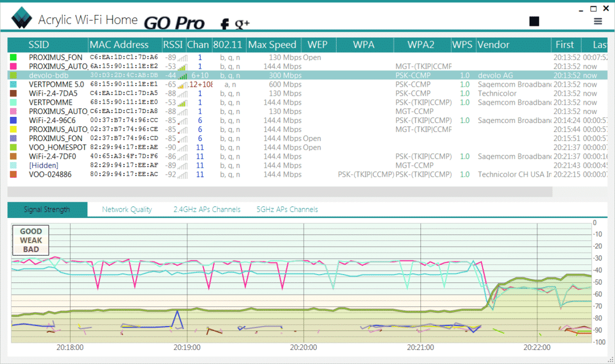Click the signal bars icon for VOO-024886
615x364 pixels.
click(x=182, y=175)
